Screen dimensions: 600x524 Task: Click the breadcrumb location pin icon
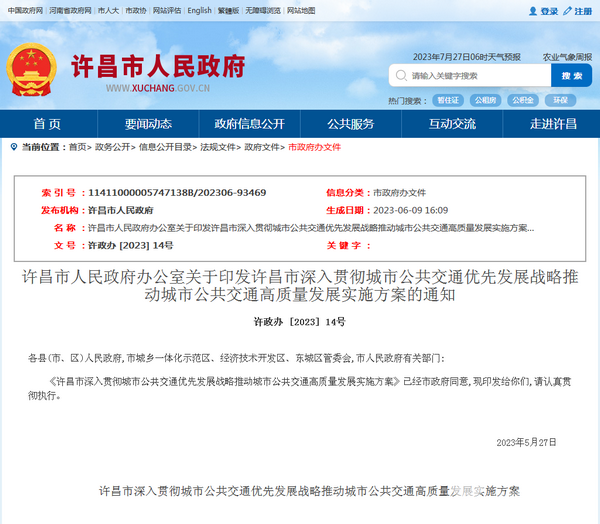click(12, 146)
